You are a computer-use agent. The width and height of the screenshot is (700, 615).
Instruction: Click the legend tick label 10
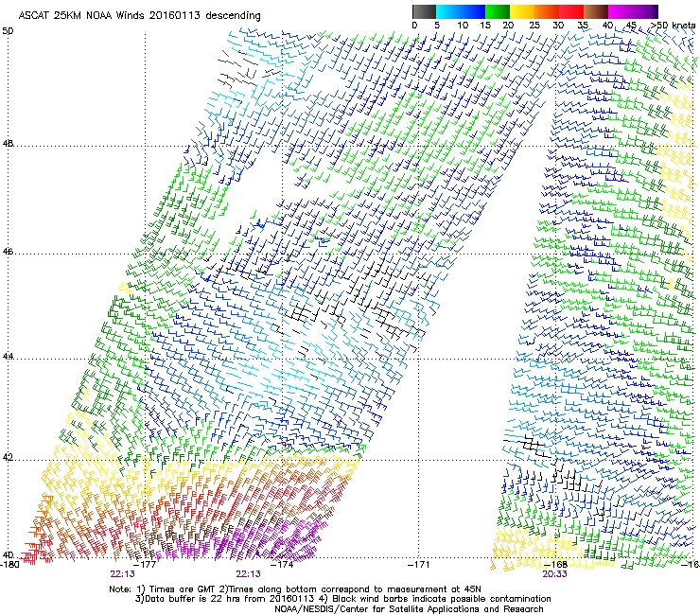[x=463, y=26]
